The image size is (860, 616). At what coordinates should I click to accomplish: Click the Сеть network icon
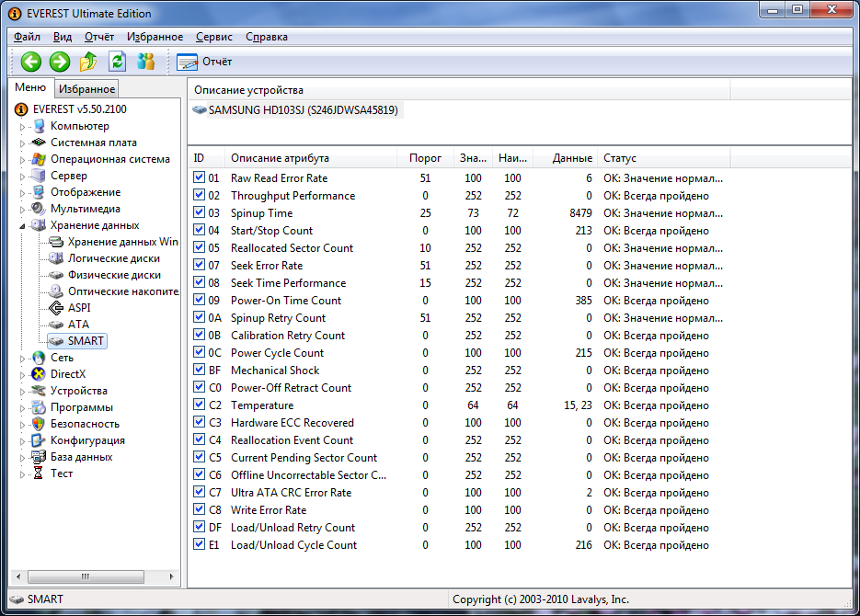[x=39, y=358]
